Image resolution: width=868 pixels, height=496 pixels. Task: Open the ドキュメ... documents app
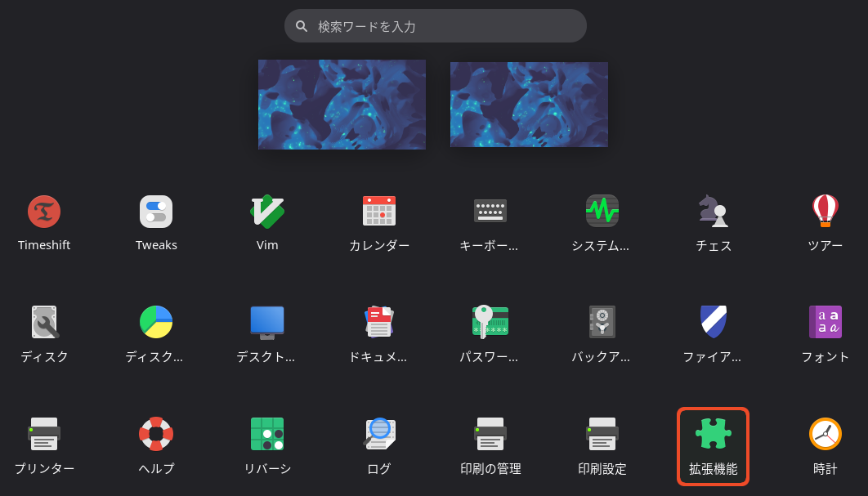[379, 322]
